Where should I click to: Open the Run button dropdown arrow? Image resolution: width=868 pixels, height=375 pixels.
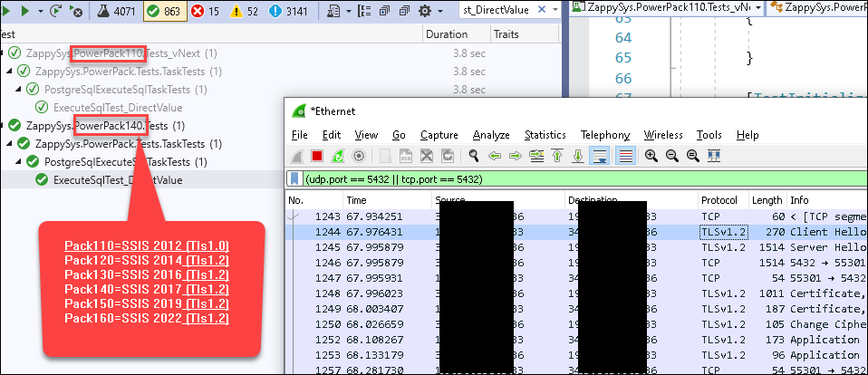[39, 11]
